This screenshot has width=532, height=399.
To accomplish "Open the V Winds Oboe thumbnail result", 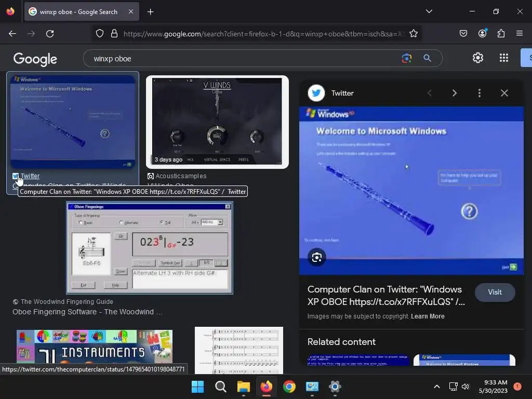I will click(217, 122).
